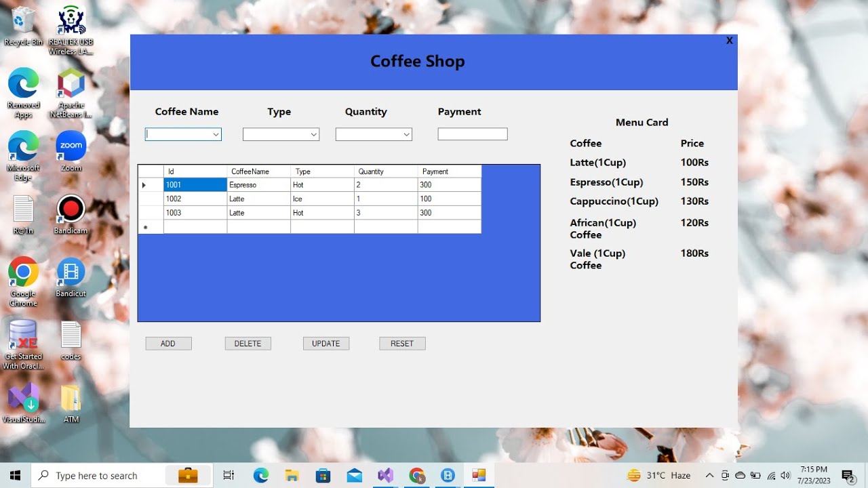This screenshot has width=868, height=488.
Task: Open Google Chrome desktop shortcut
Action: (x=23, y=281)
